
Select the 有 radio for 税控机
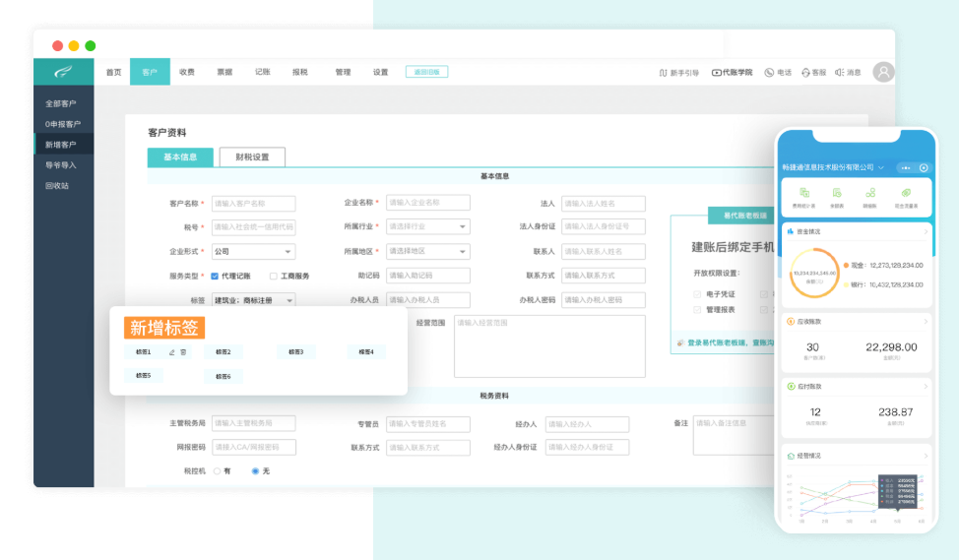[x=217, y=471]
